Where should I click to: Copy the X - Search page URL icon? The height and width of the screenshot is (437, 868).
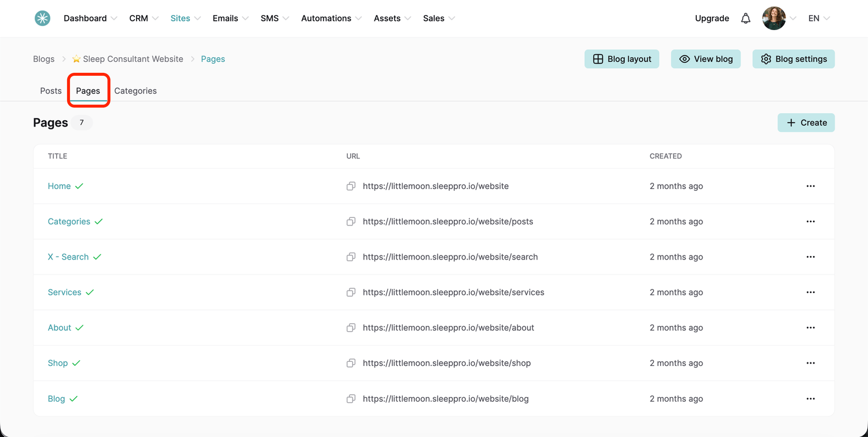351,257
